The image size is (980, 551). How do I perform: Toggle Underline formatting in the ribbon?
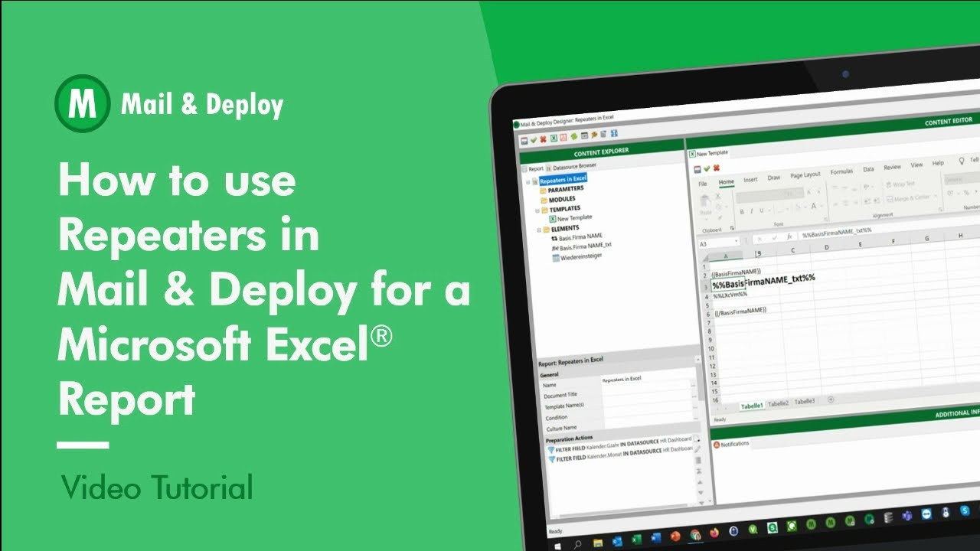(x=762, y=210)
